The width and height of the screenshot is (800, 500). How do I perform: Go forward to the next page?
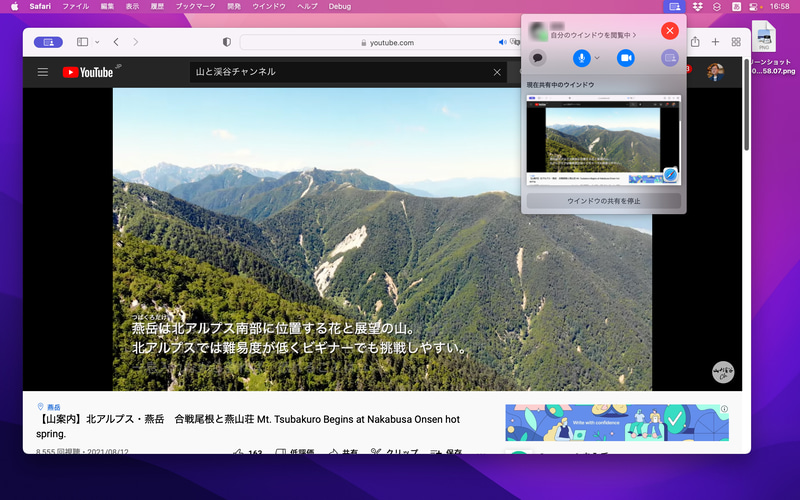135,42
